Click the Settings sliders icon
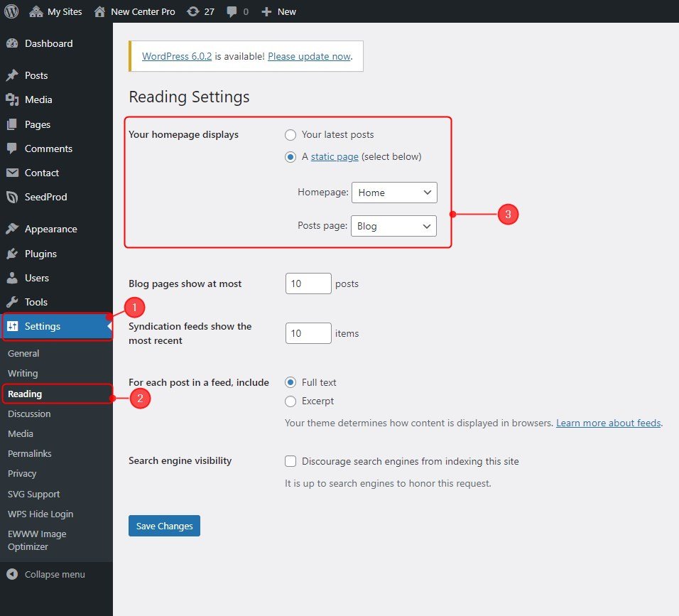Image resolution: width=679 pixels, height=616 pixels. (13, 326)
